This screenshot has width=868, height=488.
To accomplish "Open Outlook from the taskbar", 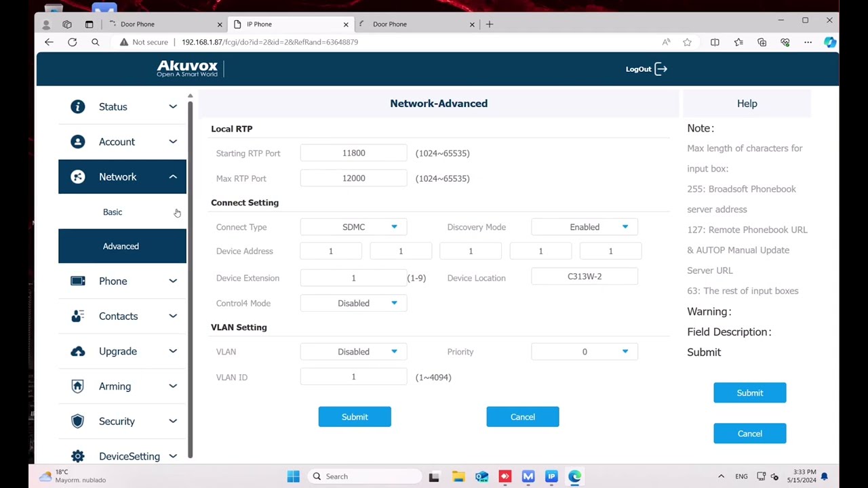I will [481, 476].
